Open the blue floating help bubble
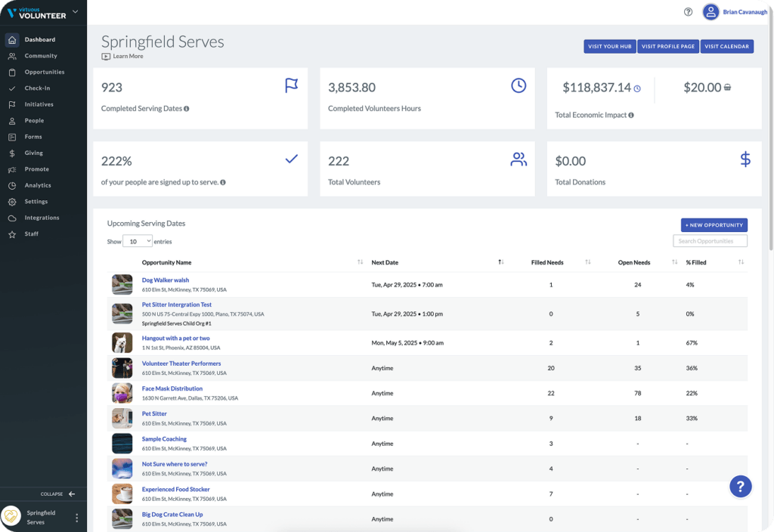774x532 pixels. pos(741,487)
